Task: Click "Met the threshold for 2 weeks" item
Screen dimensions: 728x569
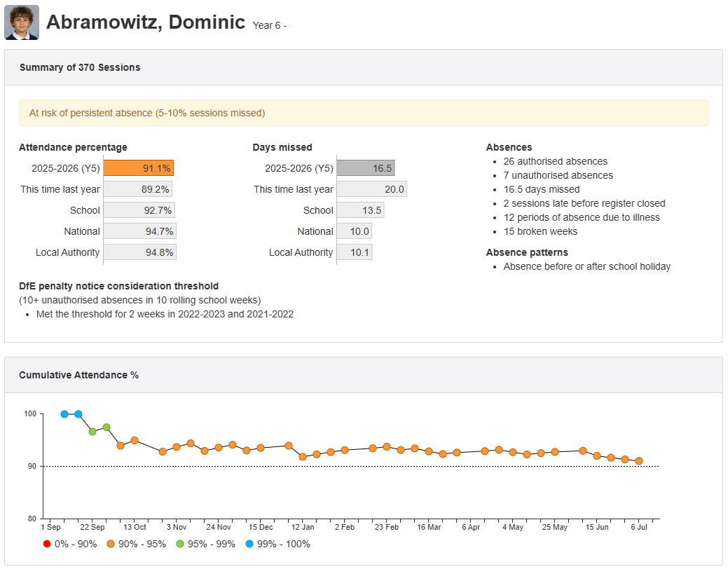Action: [x=165, y=314]
